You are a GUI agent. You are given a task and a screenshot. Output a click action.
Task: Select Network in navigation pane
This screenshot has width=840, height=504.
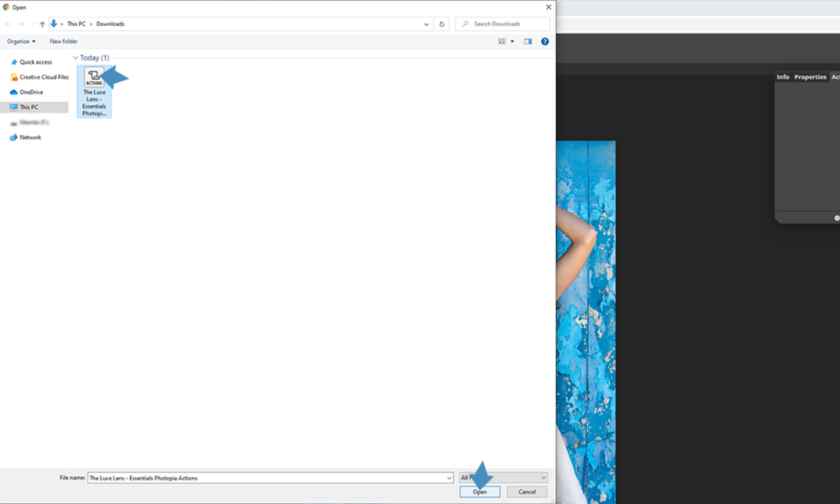(x=30, y=138)
